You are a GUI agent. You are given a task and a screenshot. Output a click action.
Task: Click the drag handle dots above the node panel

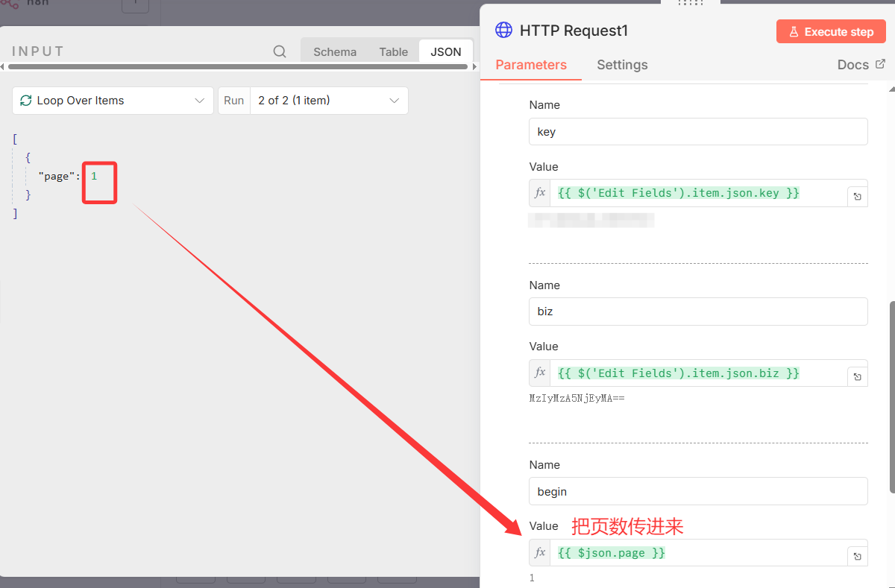[690, 4]
